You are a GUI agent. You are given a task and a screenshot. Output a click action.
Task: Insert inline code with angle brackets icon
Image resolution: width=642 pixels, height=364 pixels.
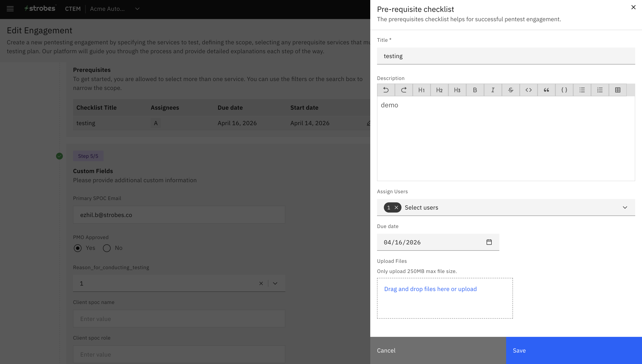[528, 90]
